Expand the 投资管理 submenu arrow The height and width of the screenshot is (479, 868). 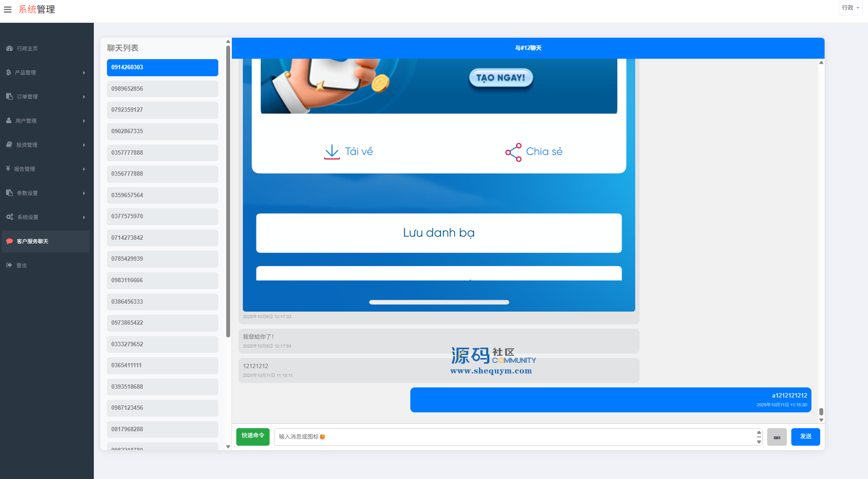(x=84, y=145)
